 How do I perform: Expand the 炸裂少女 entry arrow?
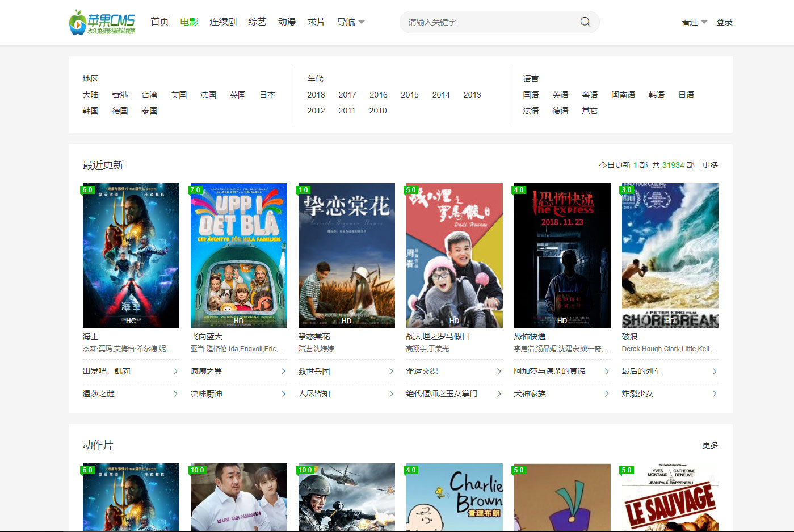coord(716,393)
